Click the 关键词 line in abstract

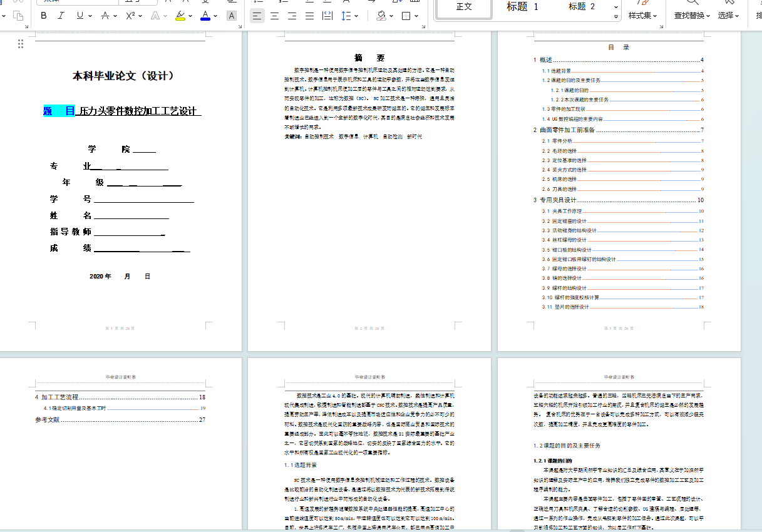point(353,136)
